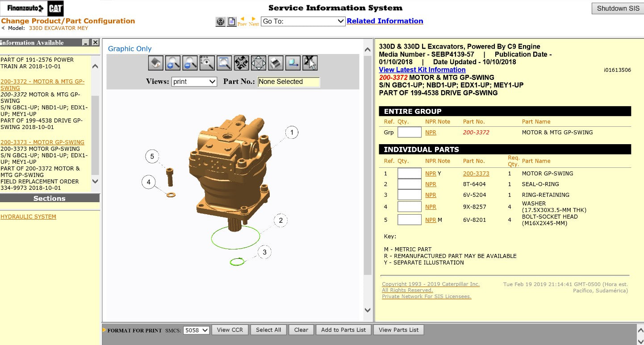Click the Finanzauto CAT logo
This screenshot has width=644, height=345.
click(x=33, y=8)
